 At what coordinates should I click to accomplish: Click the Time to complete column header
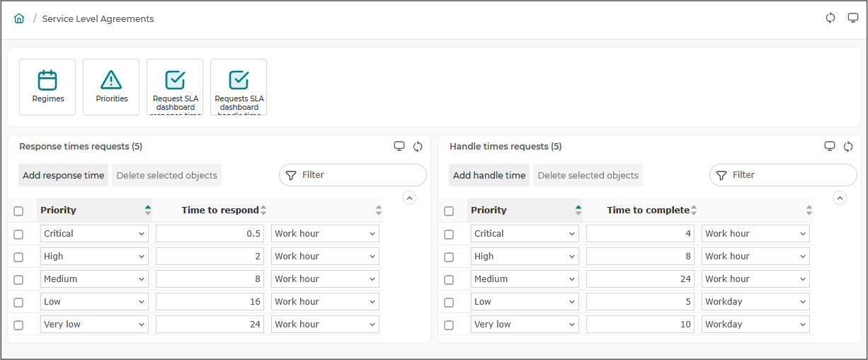pos(648,210)
